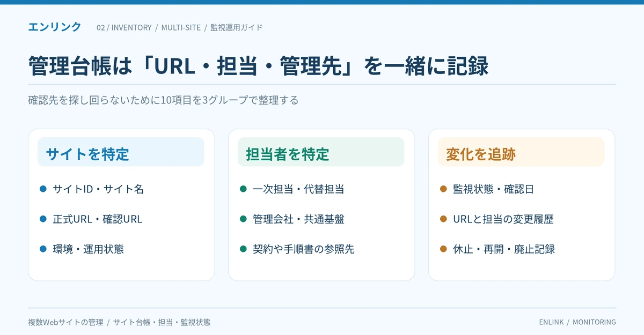The height and width of the screenshot is (335, 644).
Task: Click the 監視状態・確認日 list item
Action: pyautogui.click(x=493, y=189)
